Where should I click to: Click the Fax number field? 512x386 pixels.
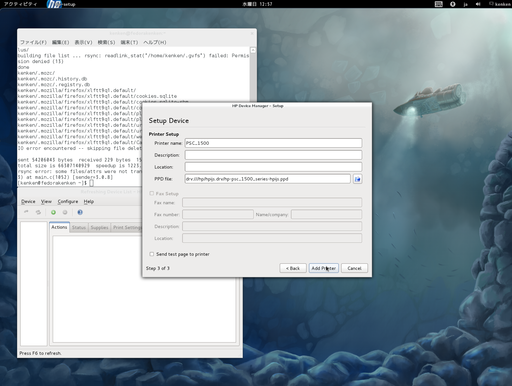(x=218, y=214)
